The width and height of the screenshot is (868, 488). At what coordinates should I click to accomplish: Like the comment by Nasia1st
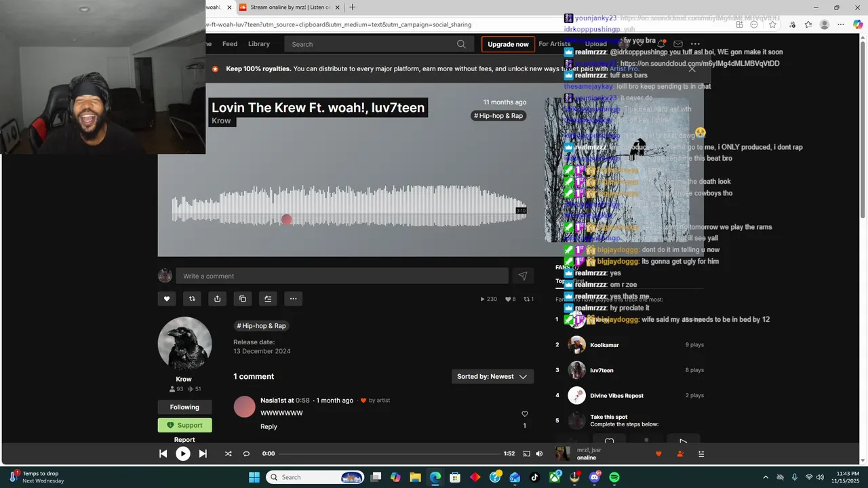[x=524, y=414]
